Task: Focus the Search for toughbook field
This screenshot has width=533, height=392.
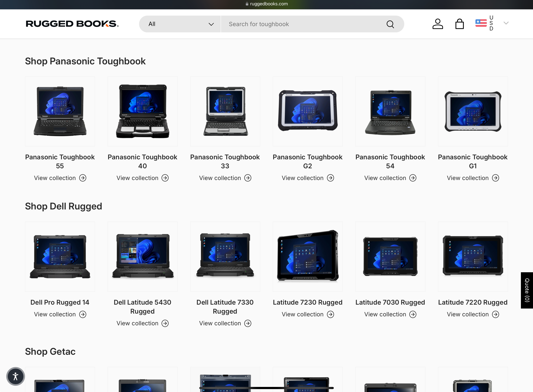Action: [304, 24]
